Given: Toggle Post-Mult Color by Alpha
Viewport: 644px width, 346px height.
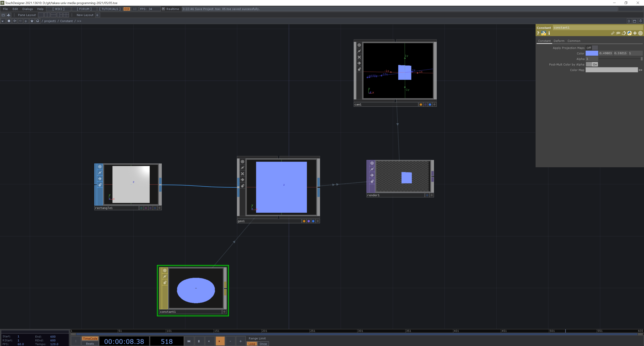Looking at the screenshot, I should pos(592,64).
